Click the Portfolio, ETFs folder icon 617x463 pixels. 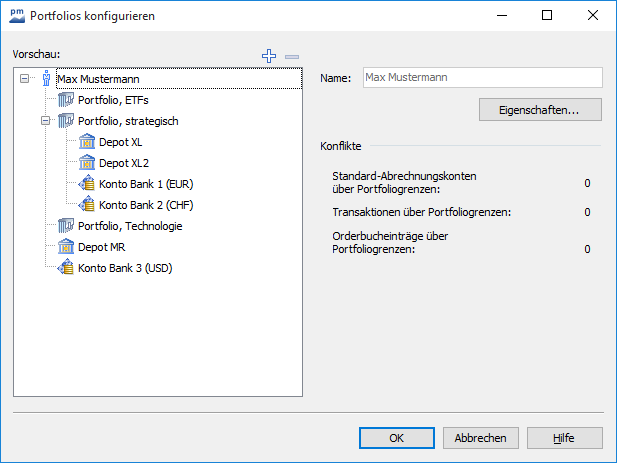[66, 100]
